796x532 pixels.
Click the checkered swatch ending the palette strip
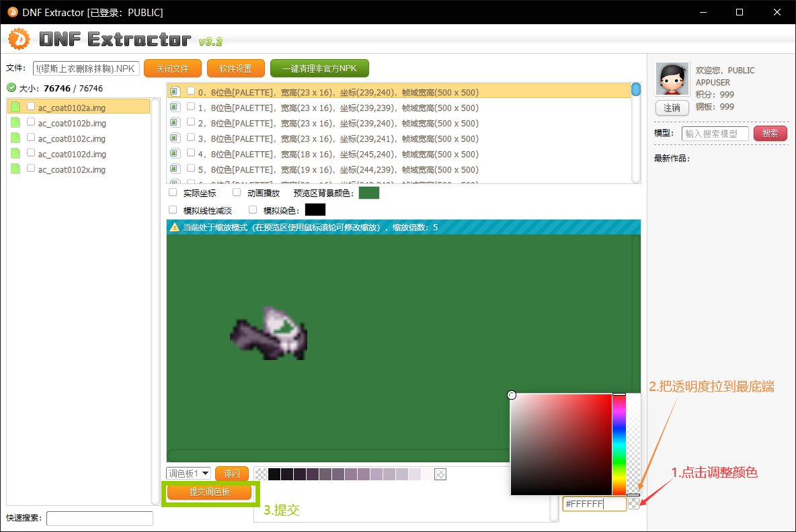(440, 474)
